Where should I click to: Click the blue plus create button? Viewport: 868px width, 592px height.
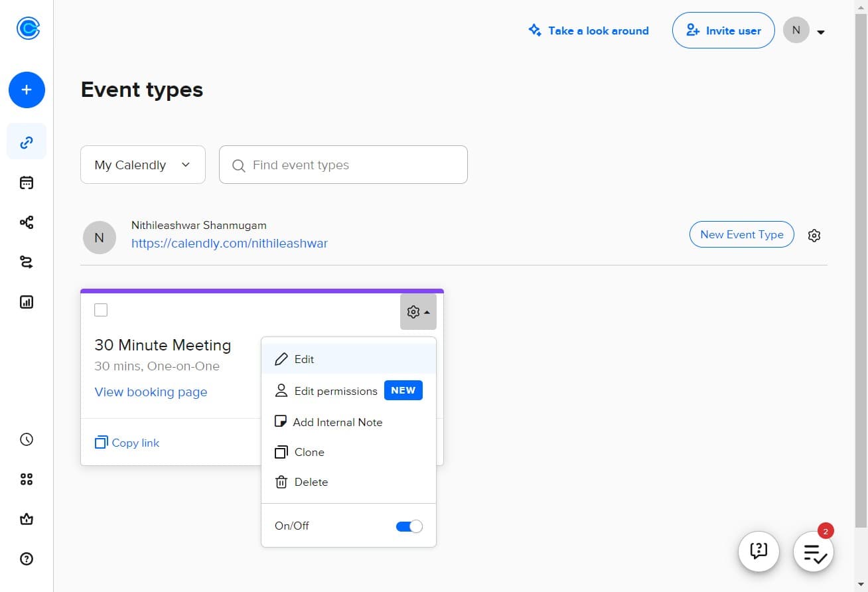tap(27, 90)
